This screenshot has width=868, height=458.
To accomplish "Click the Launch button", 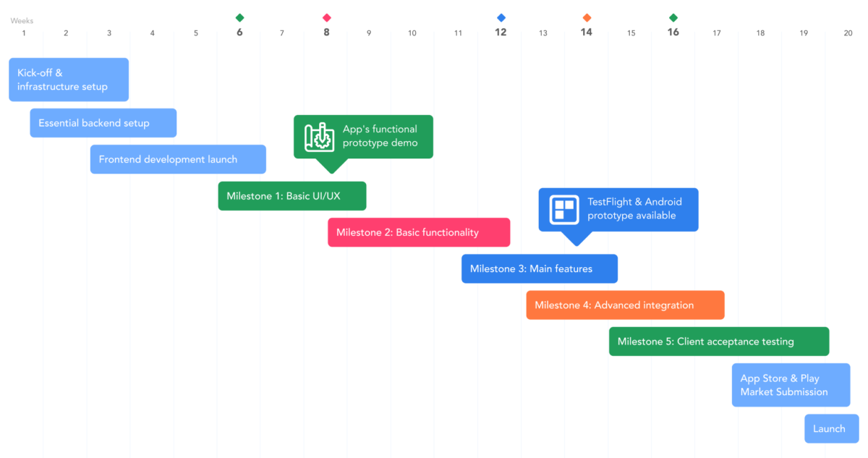I will 831,428.
